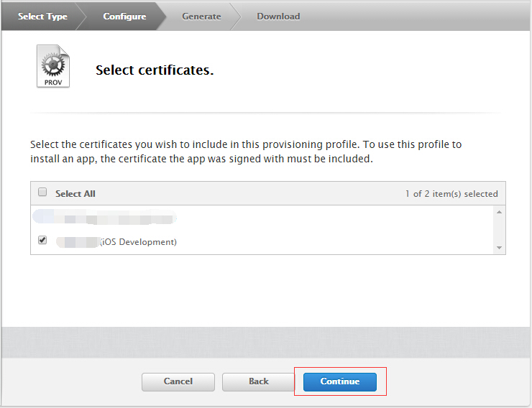Switch to the Download step
The image size is (532, 408).
(278, 17)
